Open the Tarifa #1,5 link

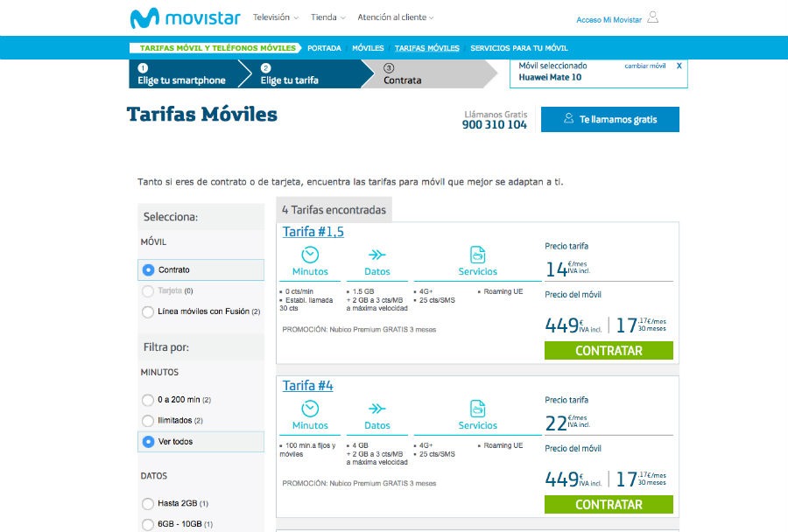click(x=313, y=232)
